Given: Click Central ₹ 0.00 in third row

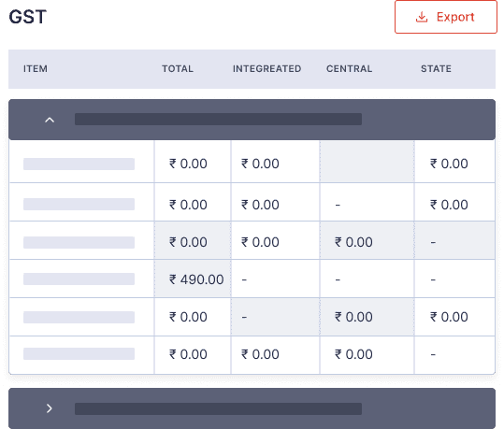Looking at the screenshot, I should (353, 242).
